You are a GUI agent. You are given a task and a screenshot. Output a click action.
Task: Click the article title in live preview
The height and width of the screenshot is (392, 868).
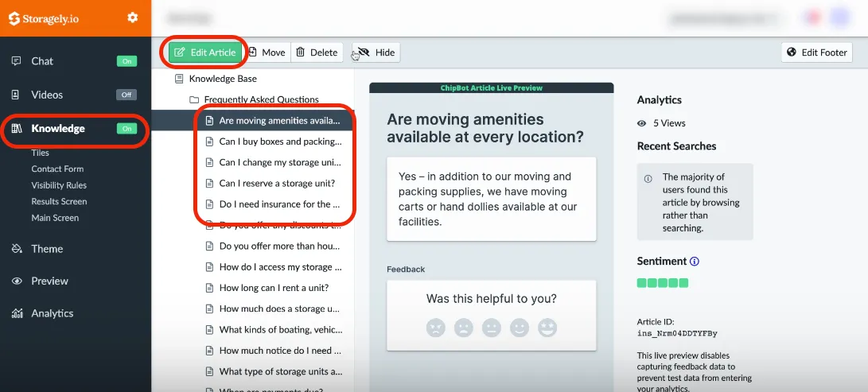(x=485, y=128)
